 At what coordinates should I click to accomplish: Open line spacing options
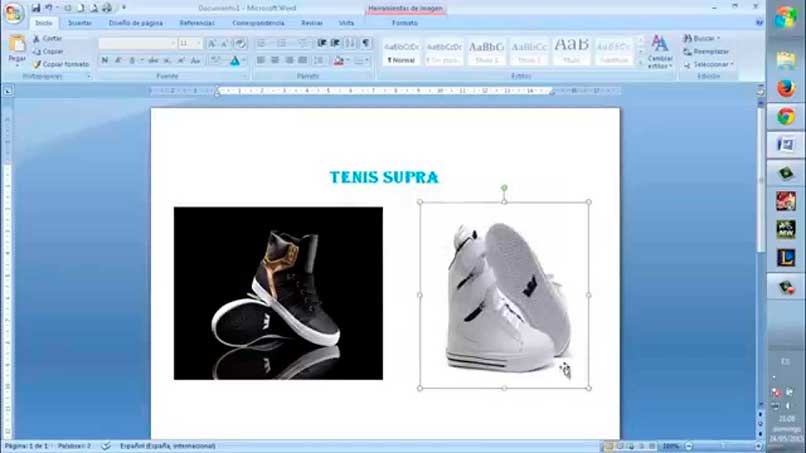pos(319,60)
